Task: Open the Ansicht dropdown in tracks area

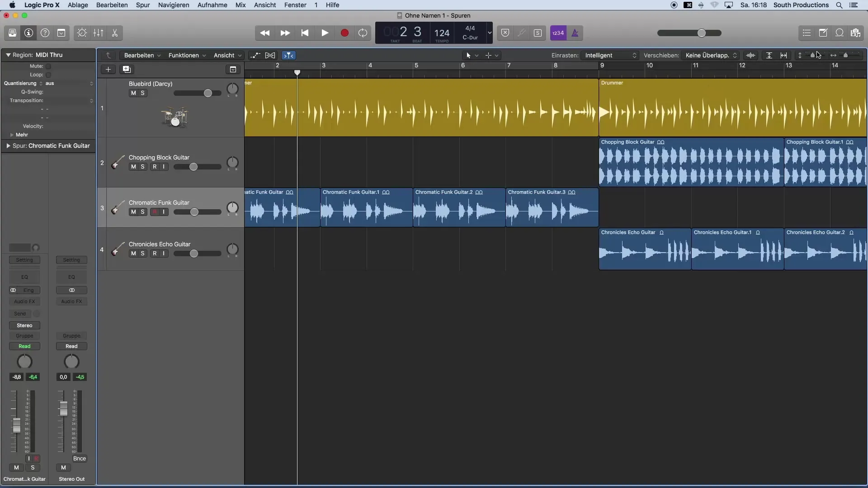Action: [x=227, y=55]
